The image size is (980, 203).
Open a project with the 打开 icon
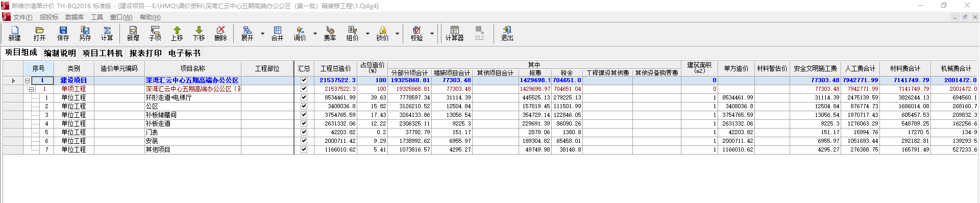[x=40, y=34]
